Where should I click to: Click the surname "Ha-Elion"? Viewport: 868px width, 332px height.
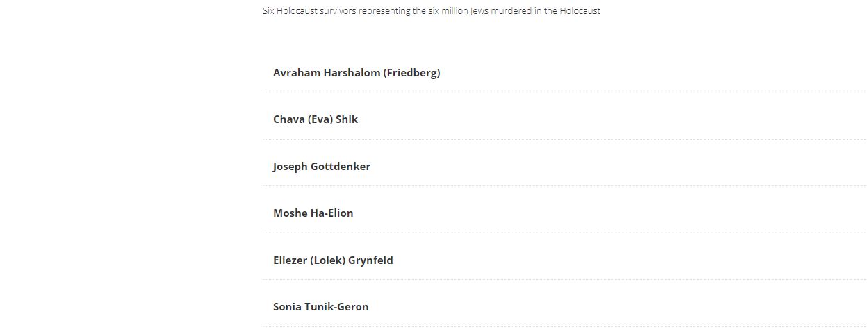click(x=331, y=213)
